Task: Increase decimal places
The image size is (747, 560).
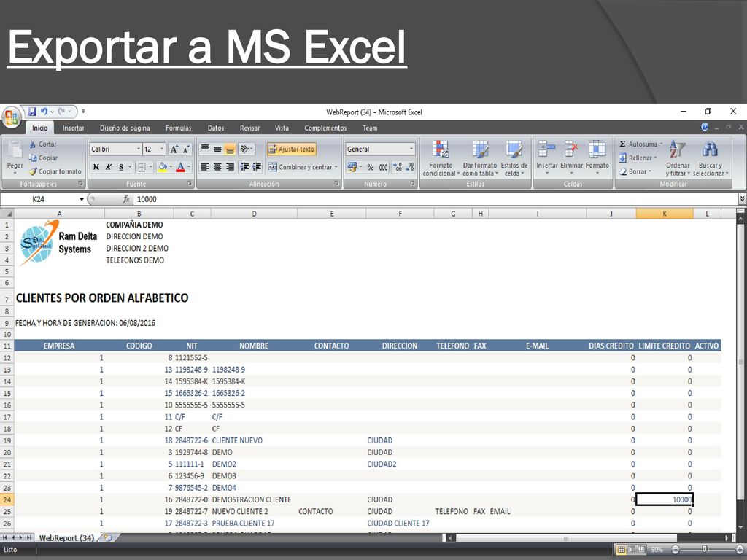Action: point(398,167)
